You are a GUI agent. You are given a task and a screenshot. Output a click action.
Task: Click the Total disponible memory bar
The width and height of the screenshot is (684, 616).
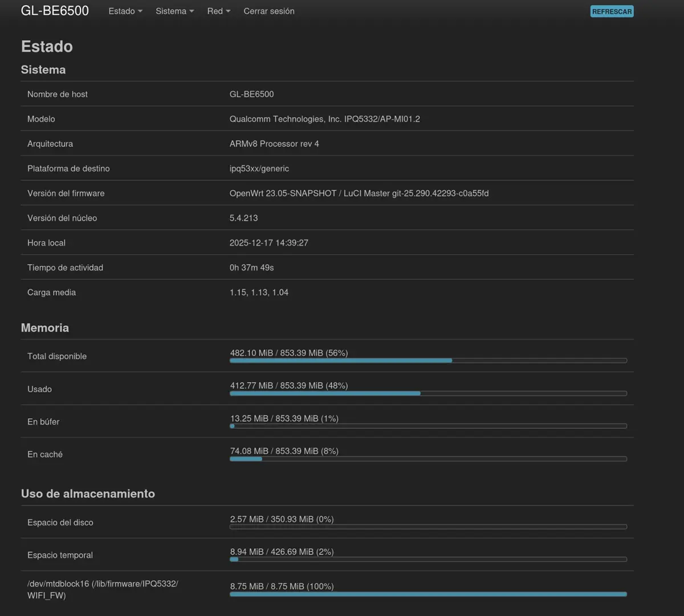(427, 361)
